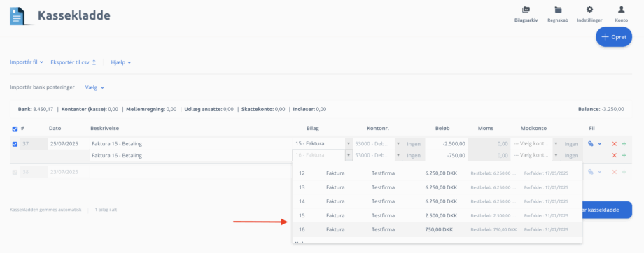Screen dimensions: 644x253
Task: Open the Hjælp menu
Action: (x=120, y=62)
